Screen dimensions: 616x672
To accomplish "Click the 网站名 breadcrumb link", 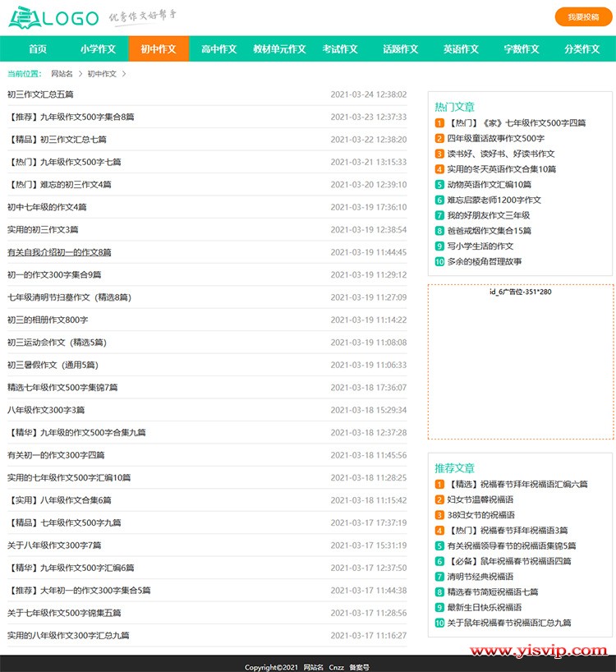I will pos(62,74).
